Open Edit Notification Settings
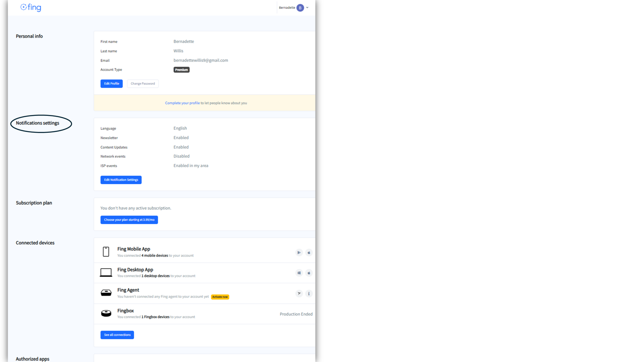Screen dimensions: 644x362 [x=121, y=180]
